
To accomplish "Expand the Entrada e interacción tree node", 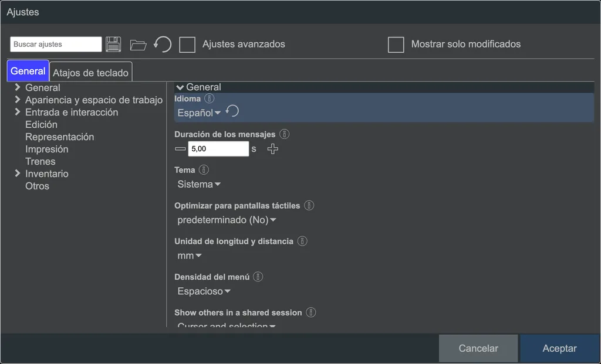I will (x=17, y=112).
